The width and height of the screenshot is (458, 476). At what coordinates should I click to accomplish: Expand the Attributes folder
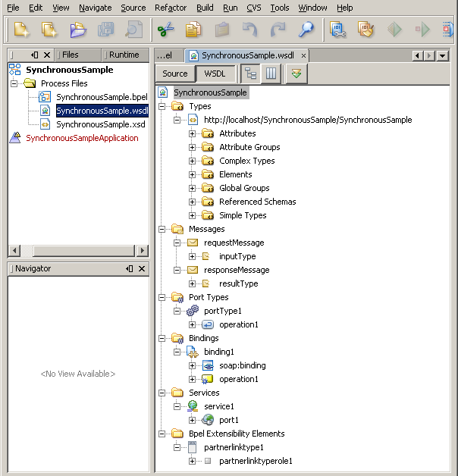click(x=192, y=133)
